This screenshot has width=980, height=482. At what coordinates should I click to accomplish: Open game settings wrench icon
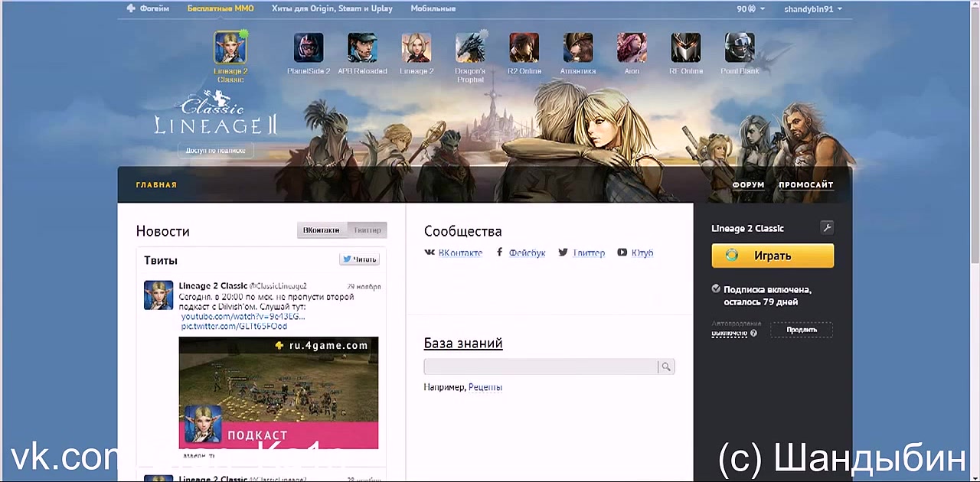pyautogui.click(x=826, y=228)
